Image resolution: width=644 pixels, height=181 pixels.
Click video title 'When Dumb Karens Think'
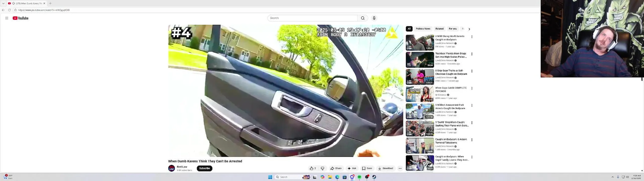205,161
